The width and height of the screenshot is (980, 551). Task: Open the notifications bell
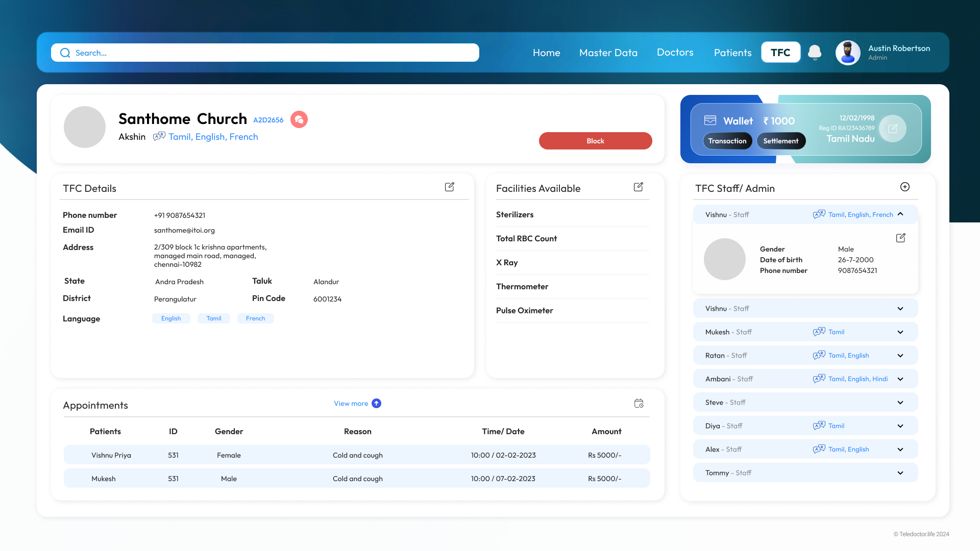[x=815, y=53]
